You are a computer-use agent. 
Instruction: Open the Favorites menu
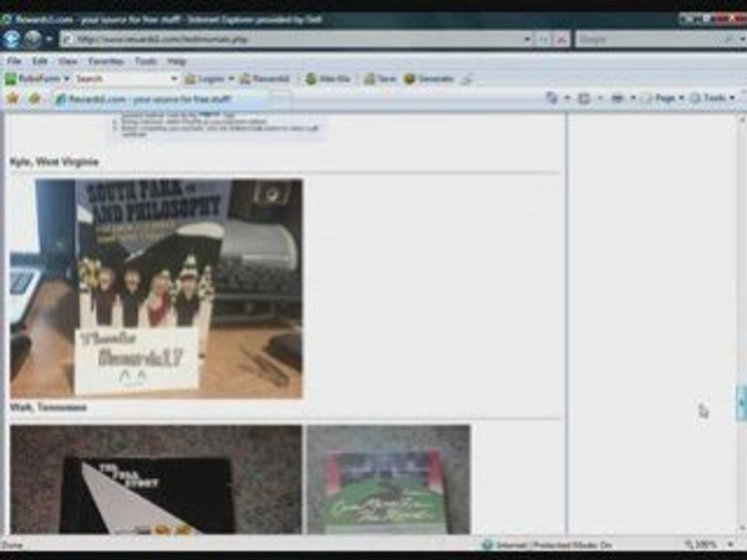[x=106, y=61]
